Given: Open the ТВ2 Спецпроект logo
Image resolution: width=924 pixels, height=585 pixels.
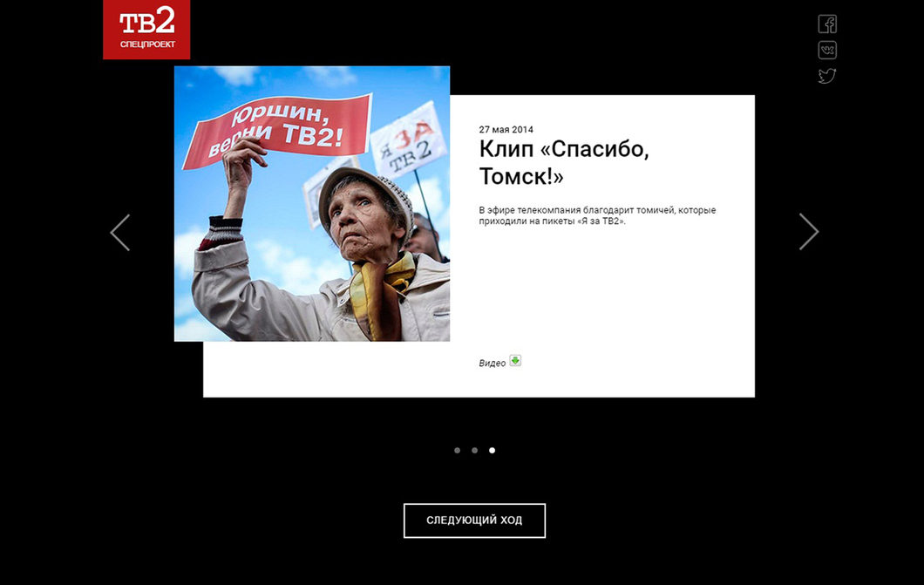Looking at the screenshot, I should coord(146,30).
